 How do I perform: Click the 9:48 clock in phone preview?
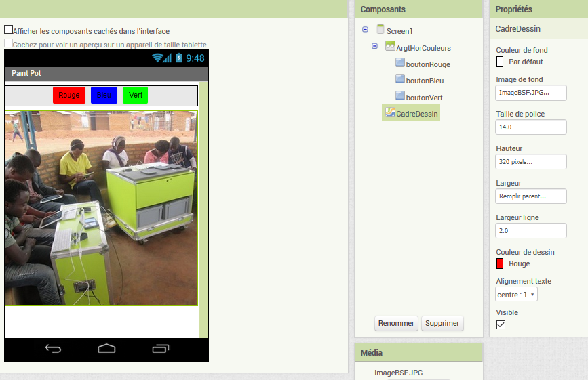pos(195,58)
